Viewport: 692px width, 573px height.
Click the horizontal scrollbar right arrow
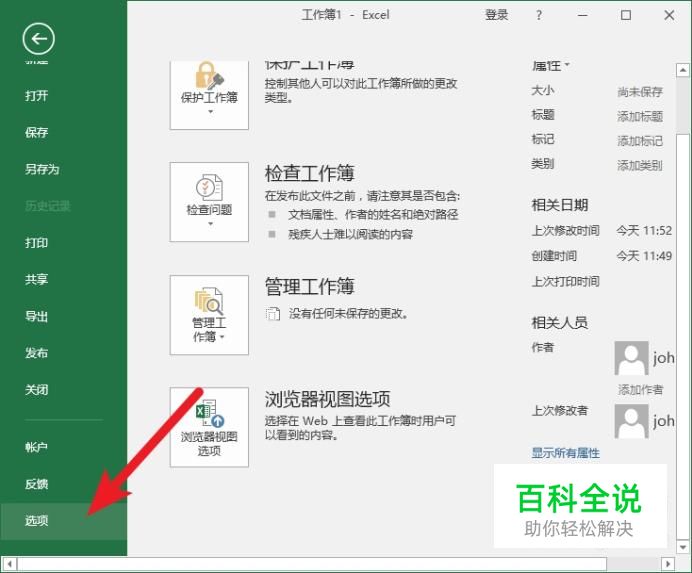point(668,564)
